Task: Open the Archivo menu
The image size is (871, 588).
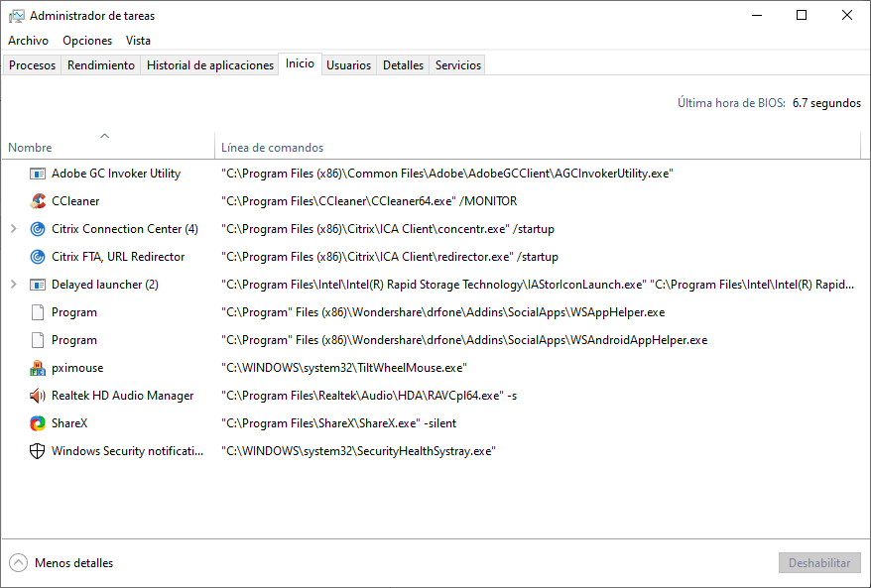Action: [28, 41]
